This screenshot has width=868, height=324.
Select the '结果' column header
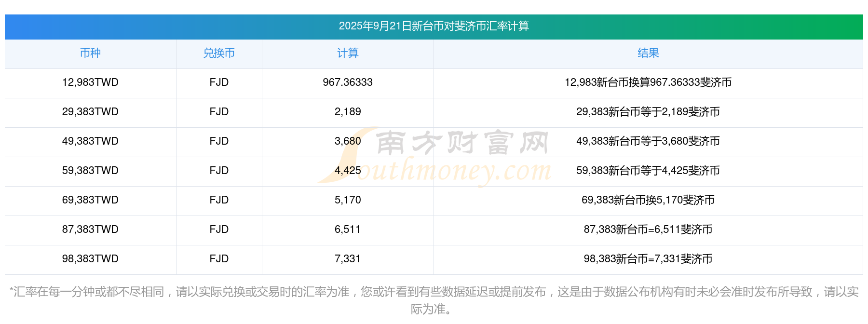coord(648,53)
